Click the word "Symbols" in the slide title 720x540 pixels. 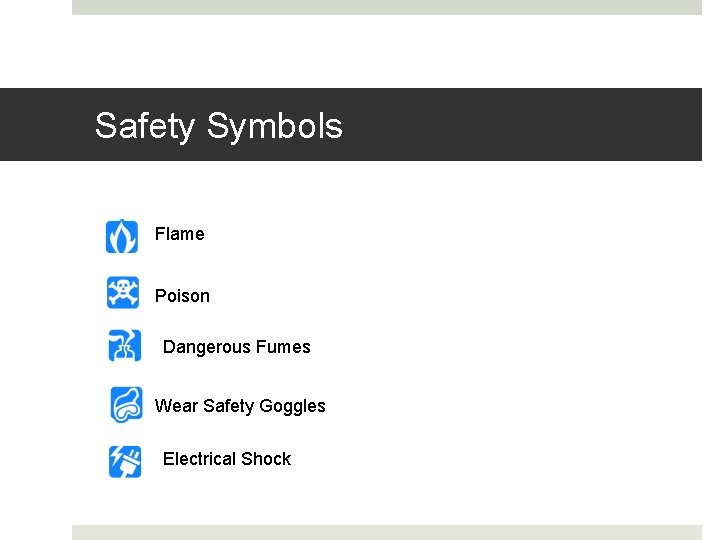(x=275, y=126)
